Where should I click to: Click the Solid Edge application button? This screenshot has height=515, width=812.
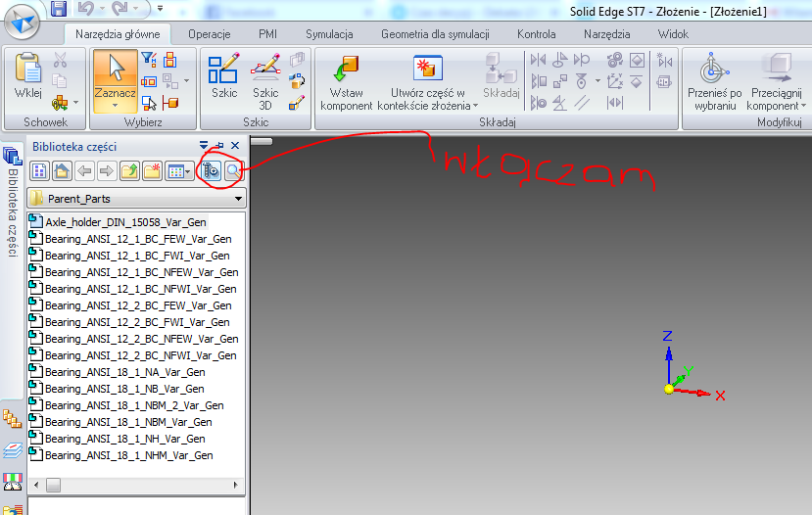point(22,22)
